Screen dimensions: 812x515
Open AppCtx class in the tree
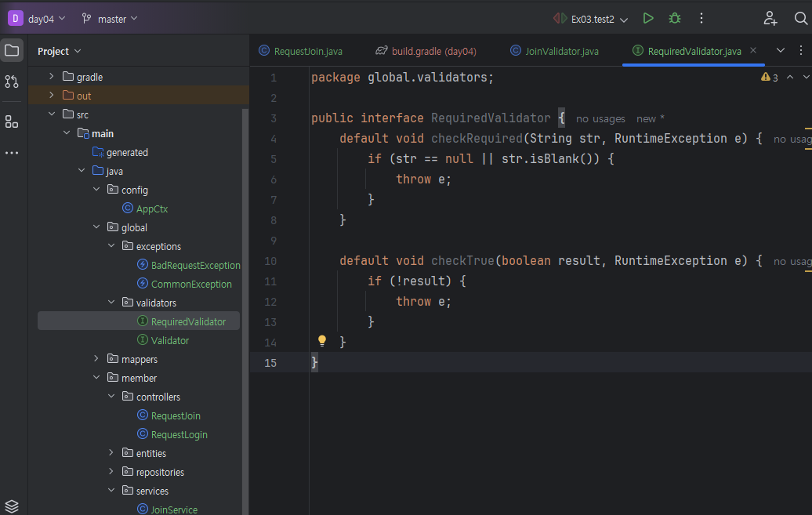[152, 209]
